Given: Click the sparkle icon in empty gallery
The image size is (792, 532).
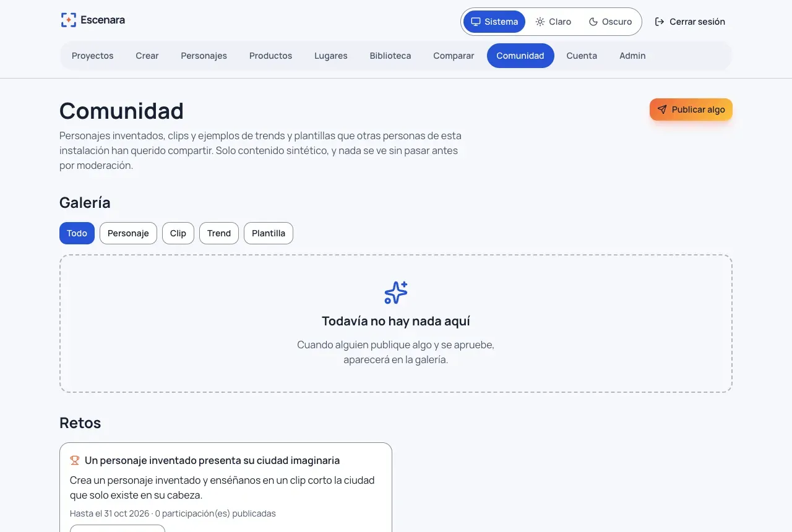Looking at the screenshot, I should tap(396, 293).
